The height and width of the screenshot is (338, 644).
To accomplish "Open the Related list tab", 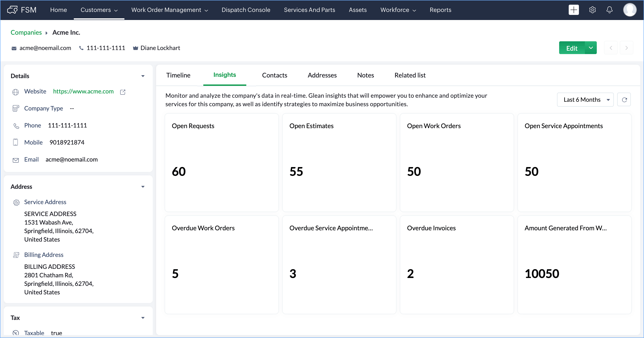I will 410,75.
